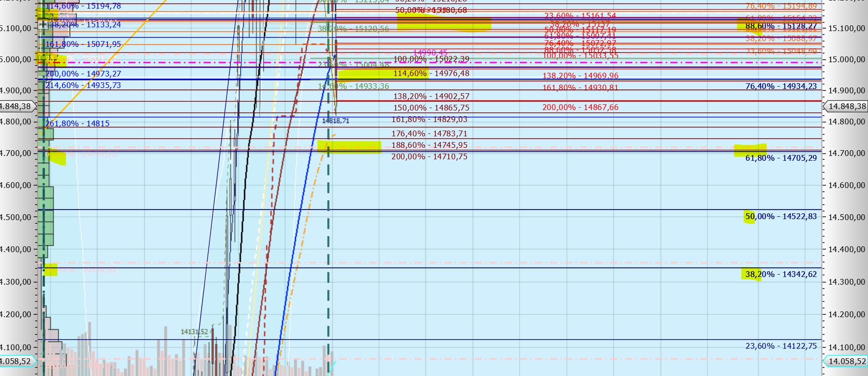Click 14.600,00 on the right price axis
The image size is (868, 376).
846,185
